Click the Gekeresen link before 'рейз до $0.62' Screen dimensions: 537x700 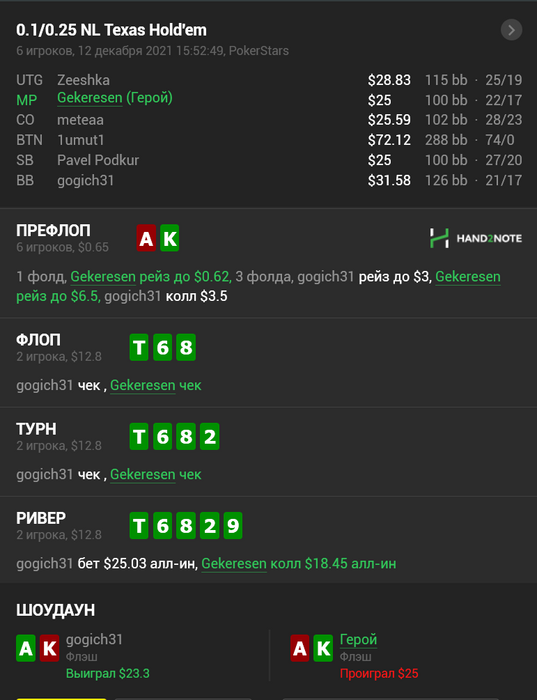point(103,277)
